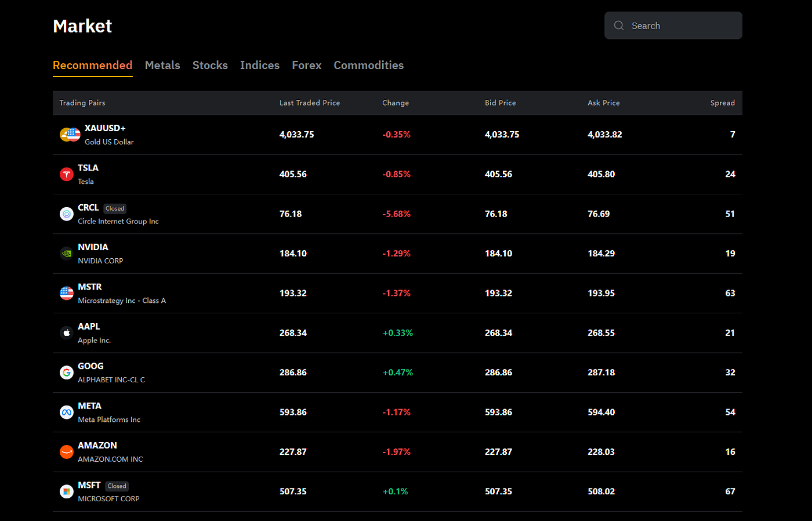Click AAPL ask price 268.55
This screenshot has width=812, height=521.
click(x=601, y=333)
